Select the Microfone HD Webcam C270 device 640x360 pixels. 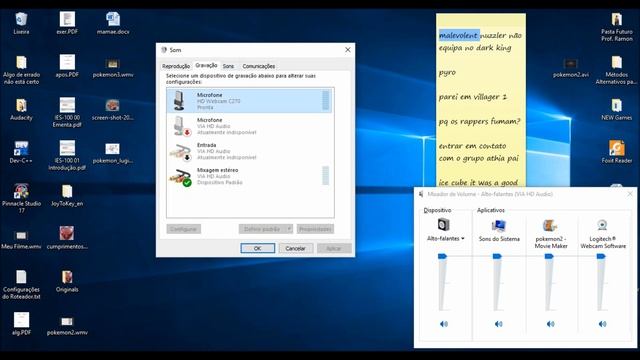pos(250,101)
